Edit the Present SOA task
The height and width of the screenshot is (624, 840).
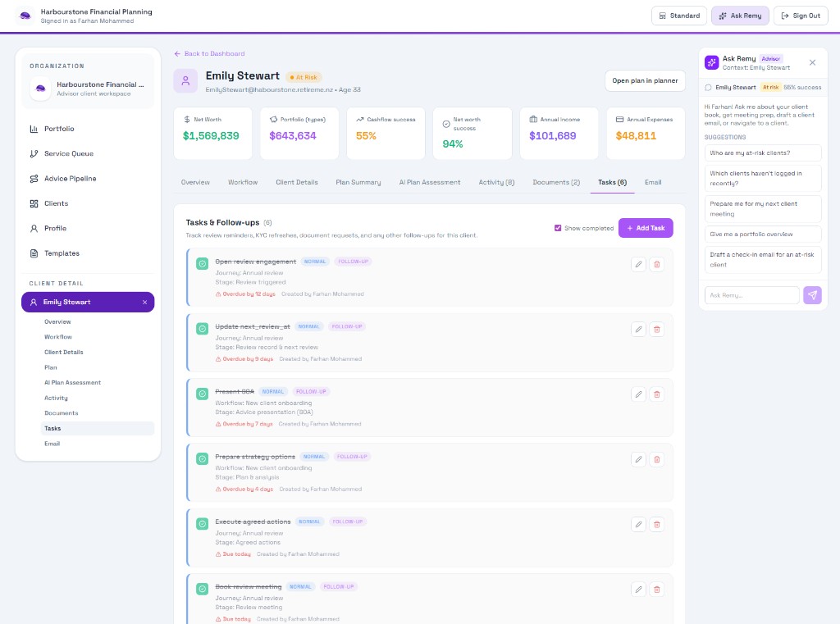click(x=638, y=394)
